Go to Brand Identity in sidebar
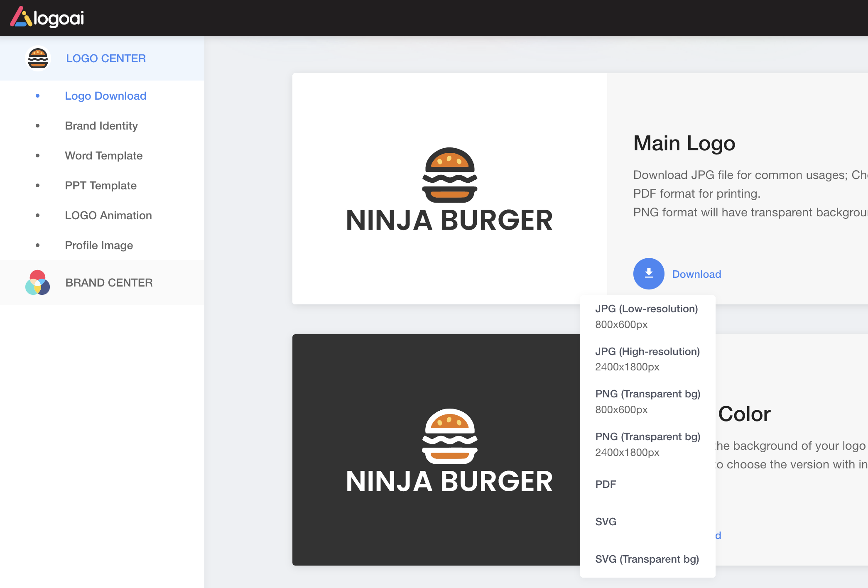Viewport: 868px width, 588px height. coord(101,126)
